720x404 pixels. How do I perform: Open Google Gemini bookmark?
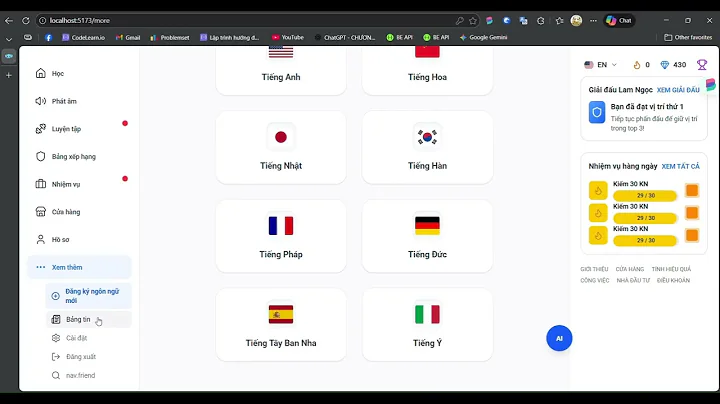coord(484,38)
